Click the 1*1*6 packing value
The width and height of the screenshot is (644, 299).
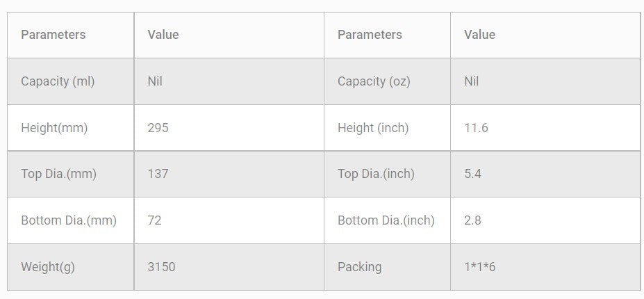(x=480, y=267)
